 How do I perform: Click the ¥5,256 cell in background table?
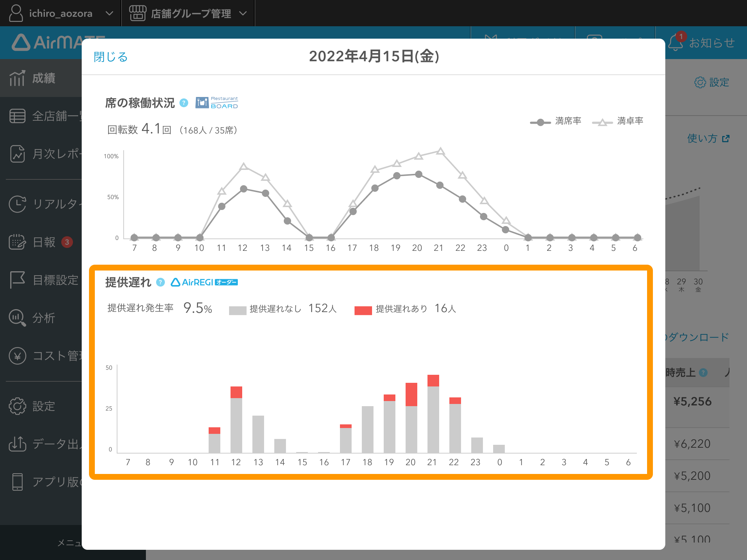[x=692, y=401]
